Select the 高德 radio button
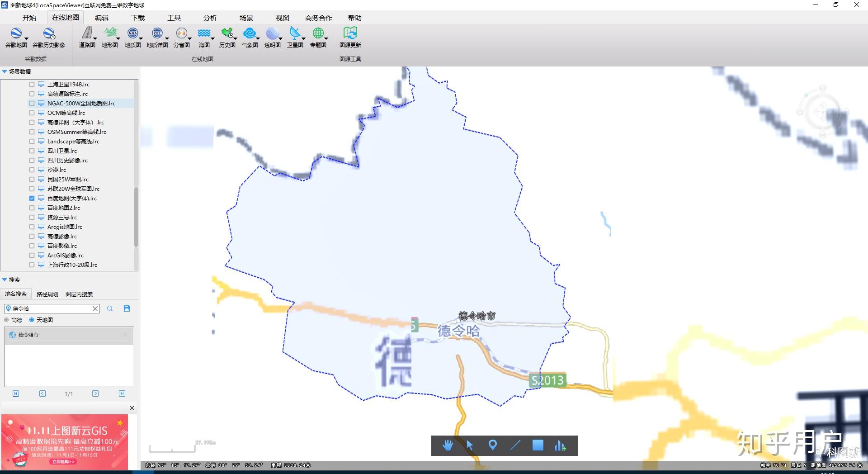868x474 pixels. [6, 320]
